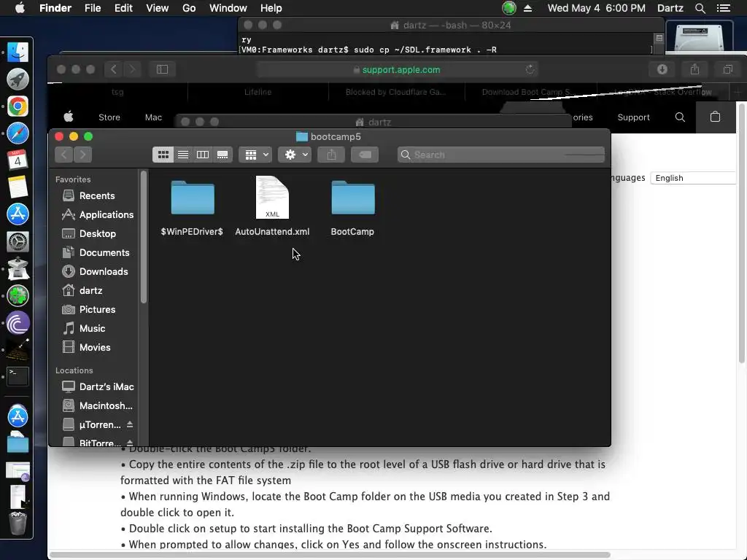Image resolution: width=747 pixels, height=560 pixels.
Task: Click the Share button in Finder toolbar
Action: [331, 155]
